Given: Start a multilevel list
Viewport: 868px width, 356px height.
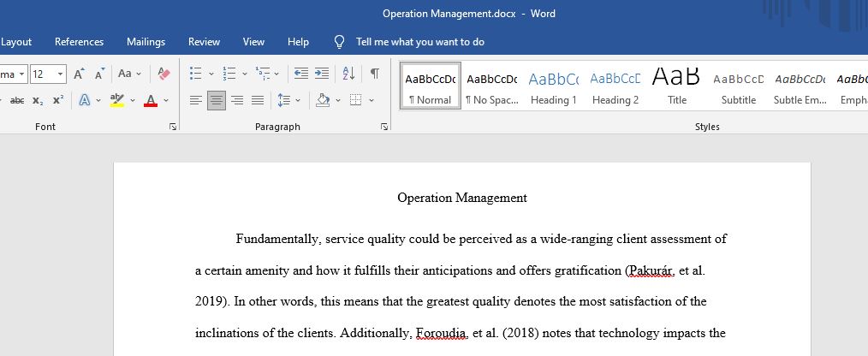Looking at the screenshot, I should click(263, 74).
